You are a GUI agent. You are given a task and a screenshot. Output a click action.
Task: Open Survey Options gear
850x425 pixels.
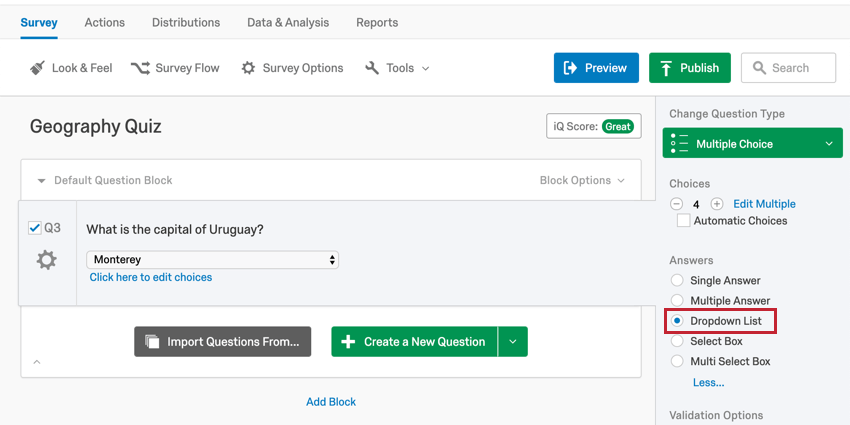click(x=292, y=68)
